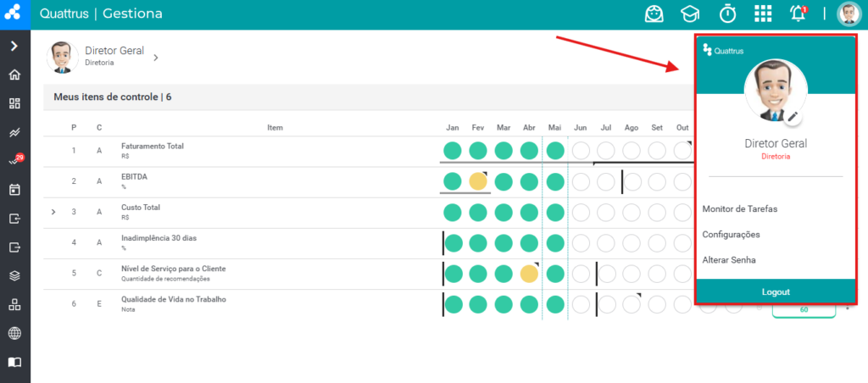This screenshot has width=868, height=383.
Task: Open Qualidade de Vida no Trabalho item
Action: click(174, 299)
